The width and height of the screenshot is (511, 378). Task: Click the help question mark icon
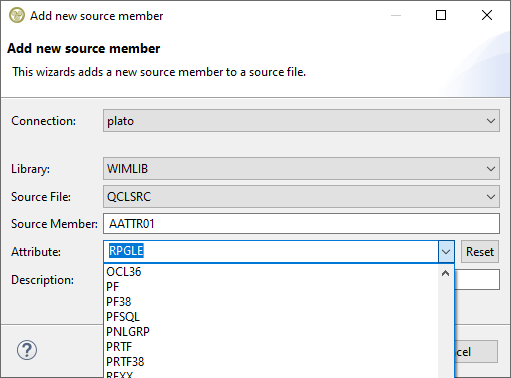coord(27,350)
